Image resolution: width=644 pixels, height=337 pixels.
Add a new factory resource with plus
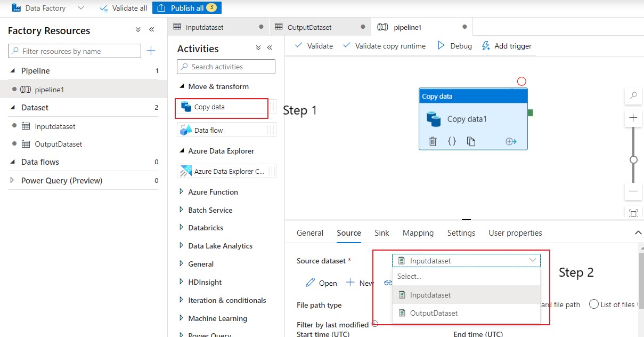pyautogui.click(x=151, y=51)
